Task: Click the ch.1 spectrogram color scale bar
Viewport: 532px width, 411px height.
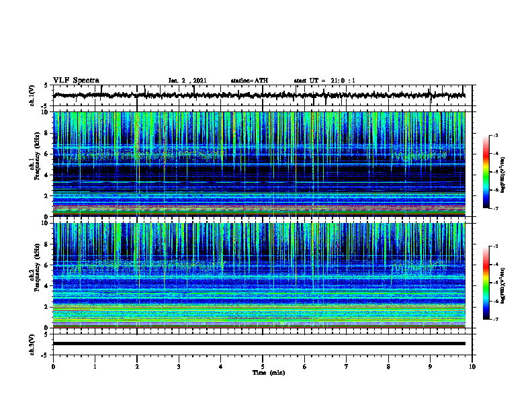Action: pyautogui.click(x=486, y=172)
